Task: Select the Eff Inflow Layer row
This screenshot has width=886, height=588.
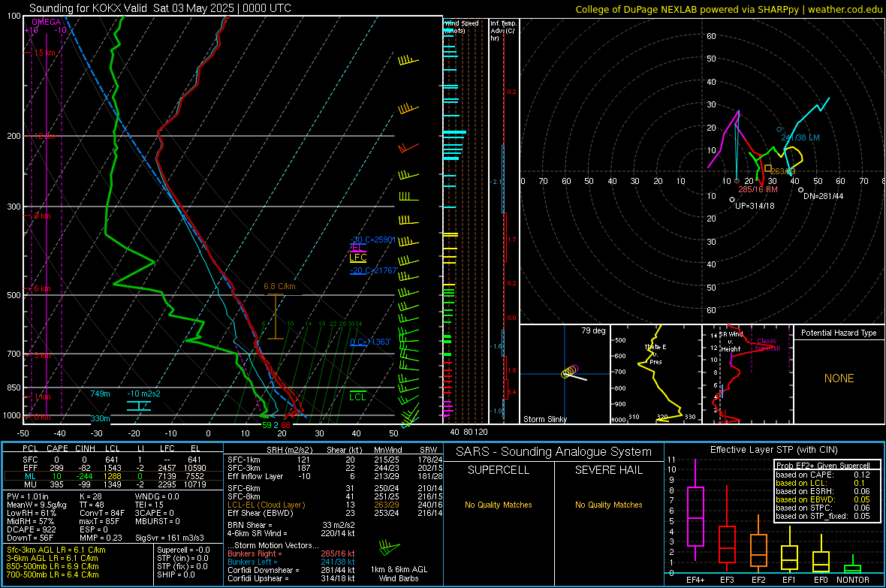Action: (x=335, y=476)
